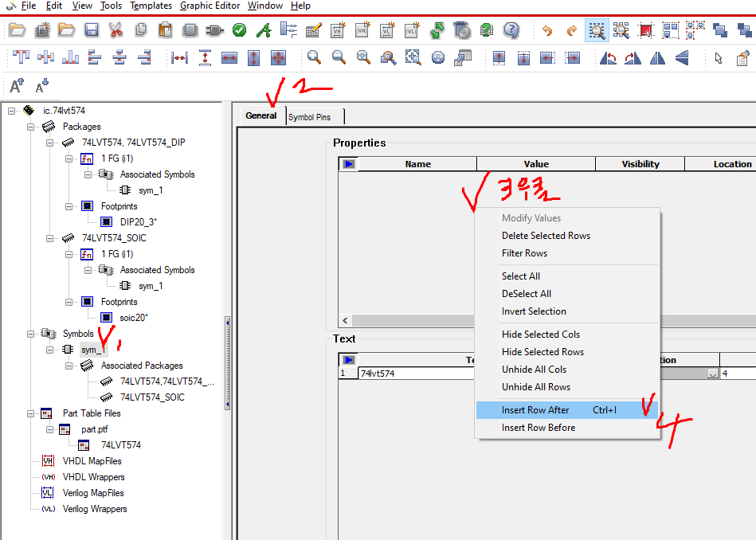Open the dropdown arrow in Text row 1
Viewport: 756px width, 540px height.
[x=713, y=374]
